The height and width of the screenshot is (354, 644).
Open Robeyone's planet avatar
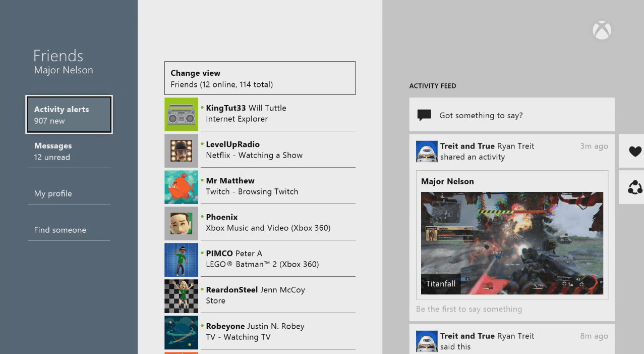click(181, 332)
